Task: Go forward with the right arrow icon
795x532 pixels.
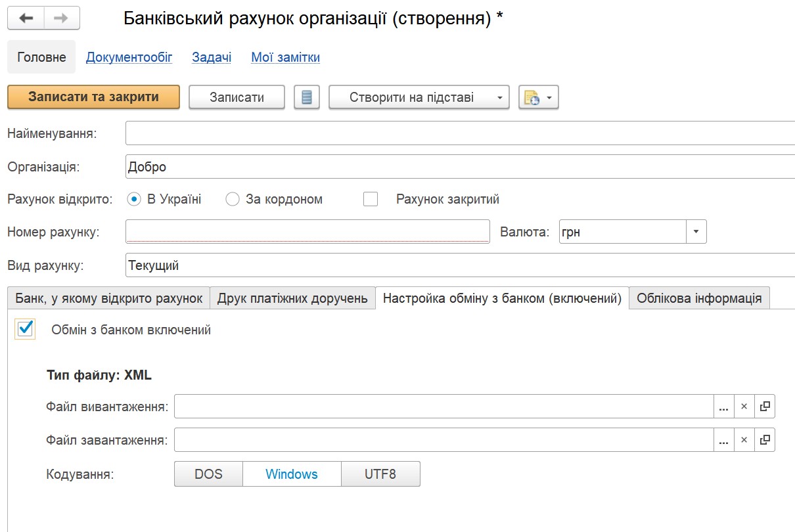Action: (62, 18)
